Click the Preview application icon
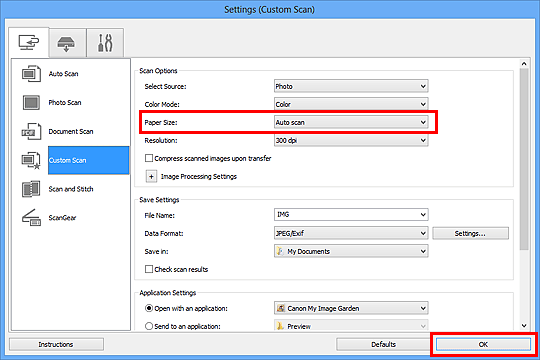The image size is (540, 360). [x=280, y=326]
